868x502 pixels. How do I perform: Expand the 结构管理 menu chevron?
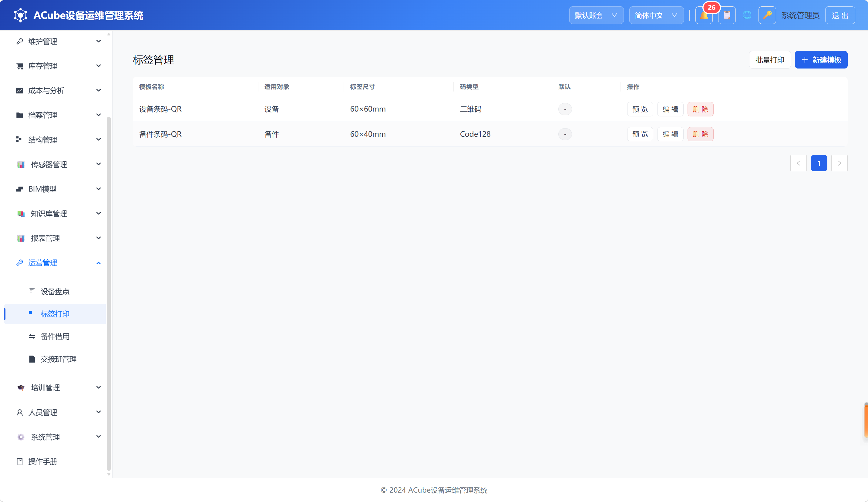[99, 139]
